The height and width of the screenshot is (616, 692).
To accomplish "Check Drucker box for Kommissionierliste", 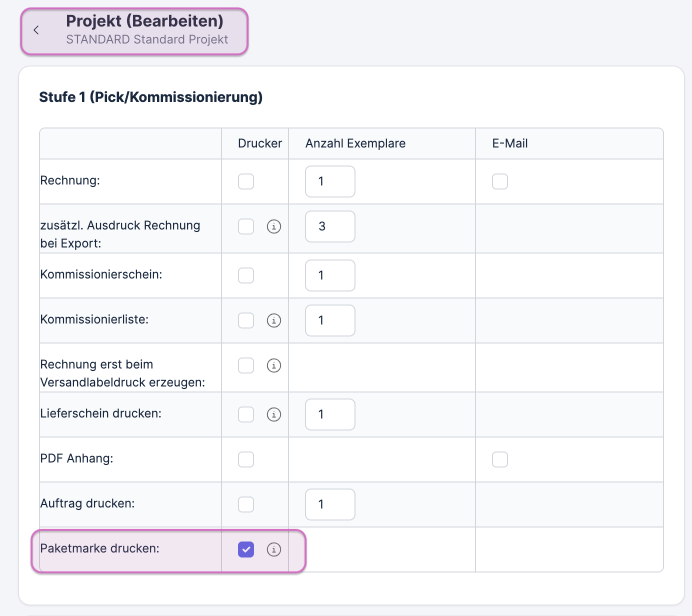I will coord(246,320).
